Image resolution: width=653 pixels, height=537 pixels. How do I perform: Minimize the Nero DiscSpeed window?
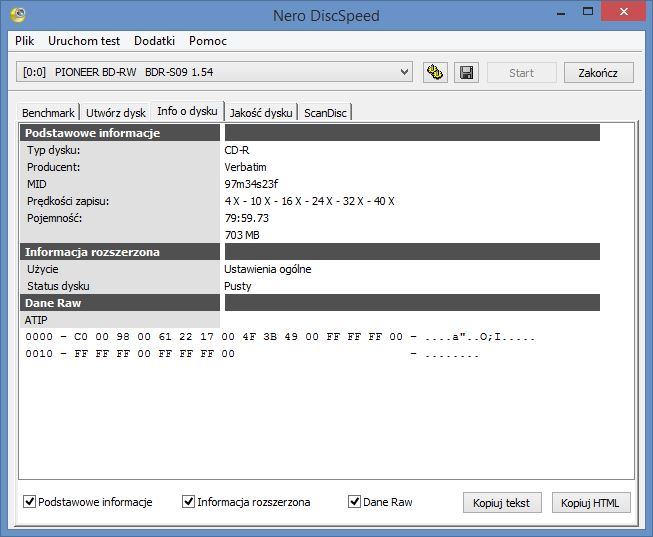[561, 12]
